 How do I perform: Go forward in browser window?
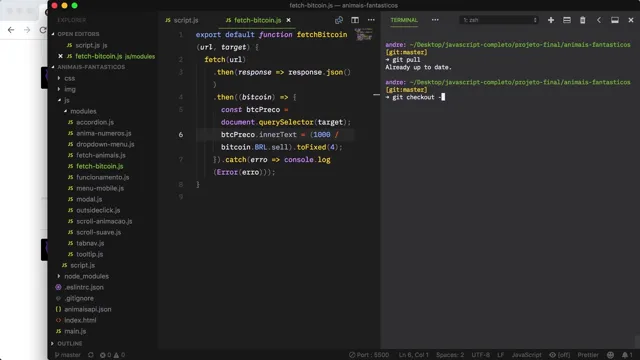coord(27,30)
